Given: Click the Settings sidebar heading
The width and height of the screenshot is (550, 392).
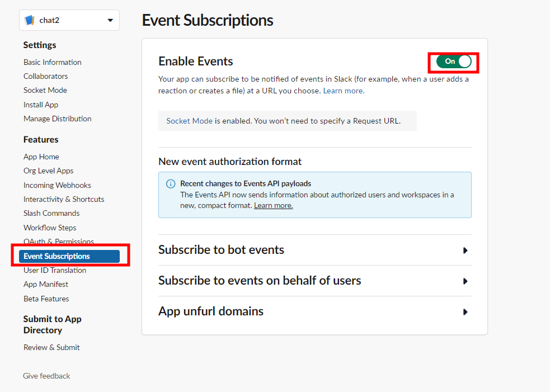Looking at the screenshot, I should coord(40,45).
